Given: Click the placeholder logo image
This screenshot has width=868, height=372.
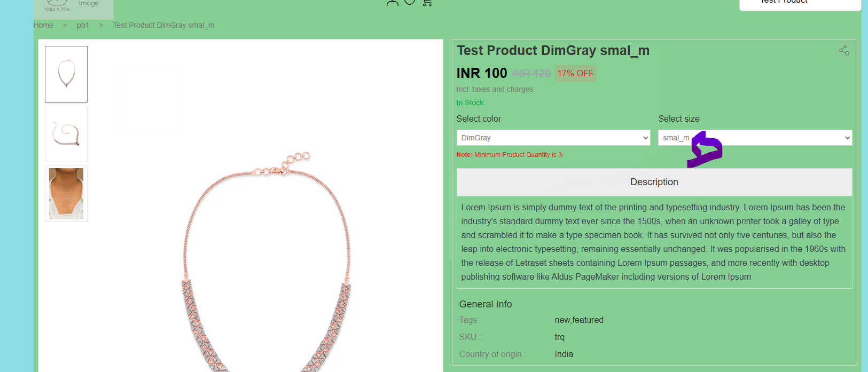Looking at the screenshot, I should [x=74, y=9].
